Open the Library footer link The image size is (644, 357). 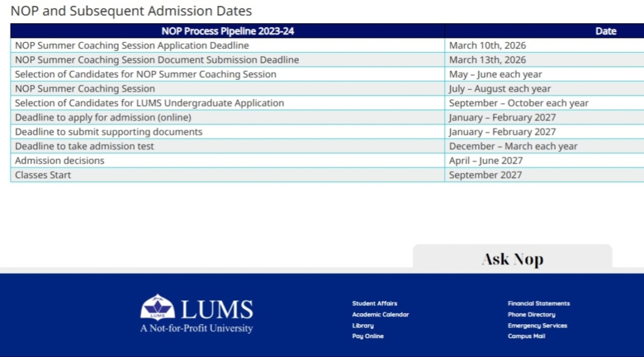[x=363, y=326]
